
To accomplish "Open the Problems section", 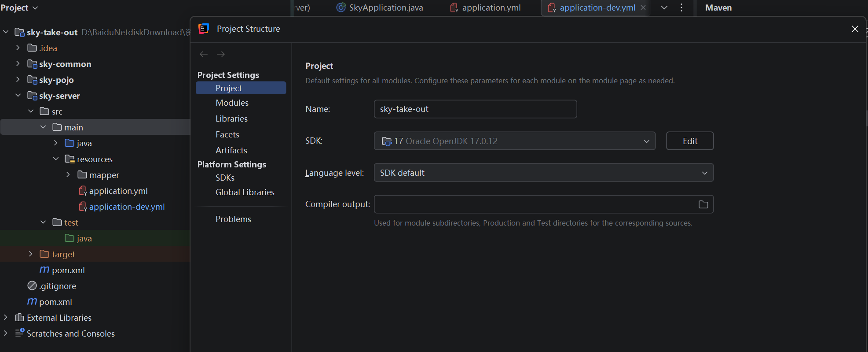I will (233, 219).
